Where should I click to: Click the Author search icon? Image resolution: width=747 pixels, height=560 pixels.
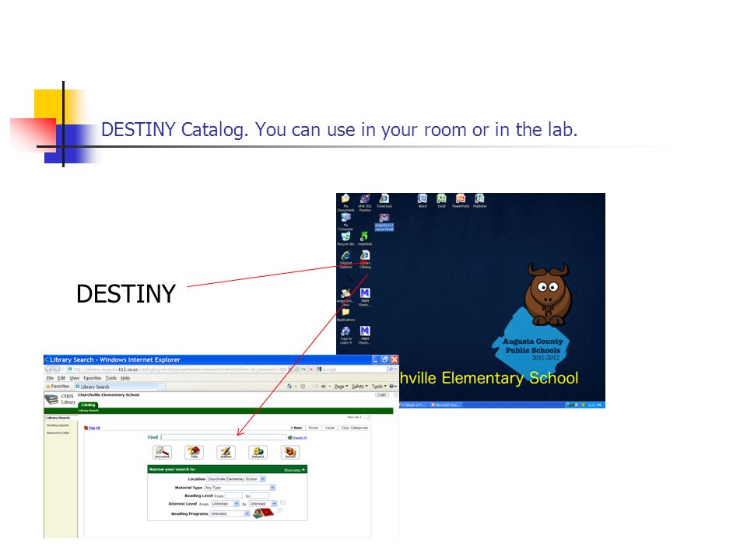pos(226,452)
